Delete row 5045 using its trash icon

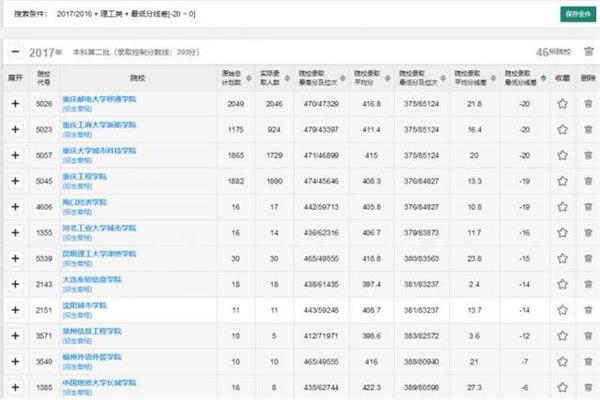(x=588, y=181)
